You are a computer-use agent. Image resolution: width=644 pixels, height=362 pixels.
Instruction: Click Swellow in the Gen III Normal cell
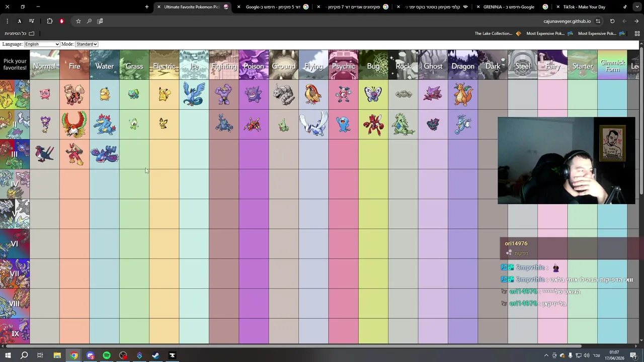pos(45,154)
